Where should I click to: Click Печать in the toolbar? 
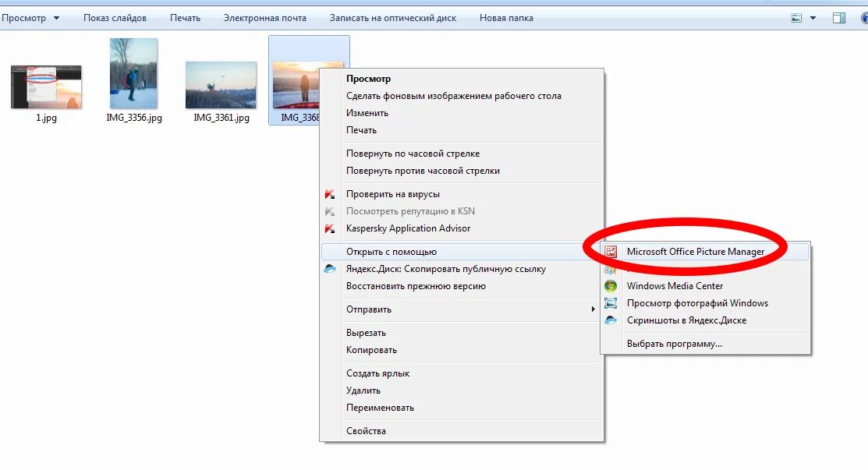[185, 18]
